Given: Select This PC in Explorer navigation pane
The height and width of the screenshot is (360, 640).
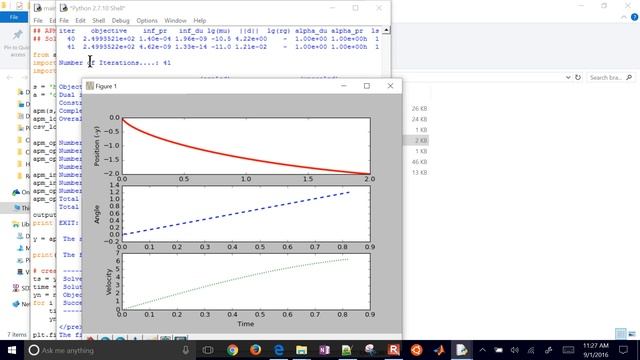Looking at the screenshot, I should tap(20, 208).
